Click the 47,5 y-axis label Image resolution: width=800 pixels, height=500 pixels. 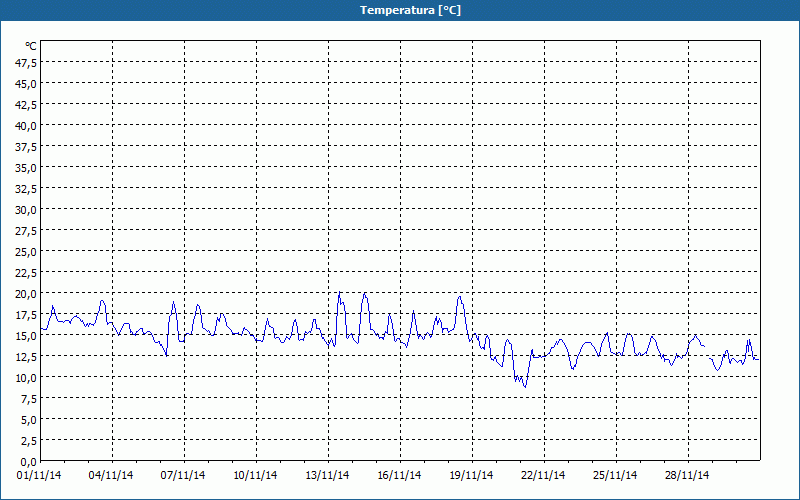point(27,63)
